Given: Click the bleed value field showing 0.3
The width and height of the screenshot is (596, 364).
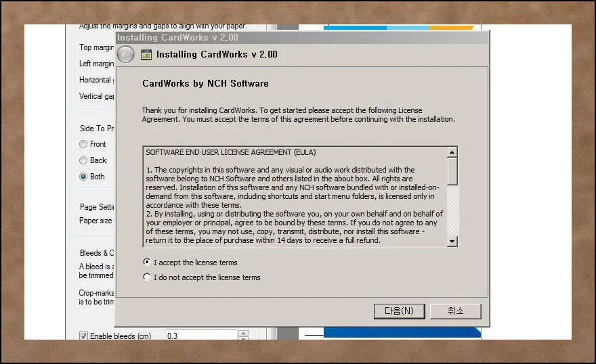Looking at the screenshot, I should [200, 336].
